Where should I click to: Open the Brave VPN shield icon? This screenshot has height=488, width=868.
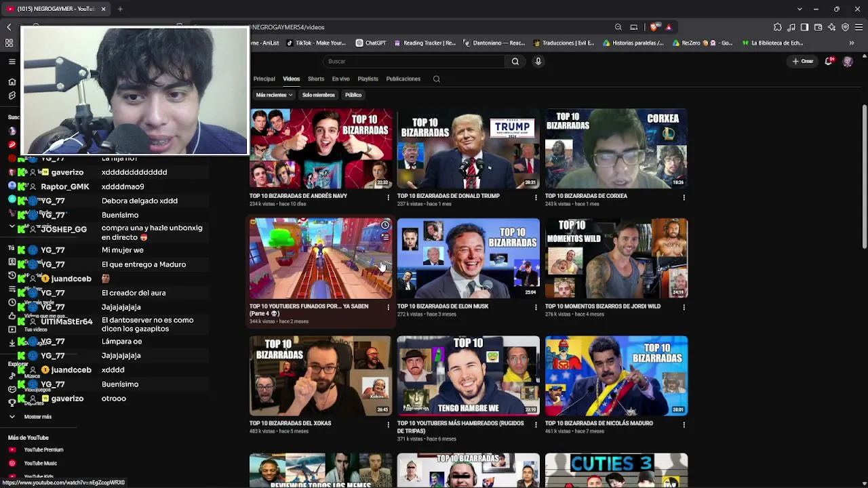tap(846, 27)
